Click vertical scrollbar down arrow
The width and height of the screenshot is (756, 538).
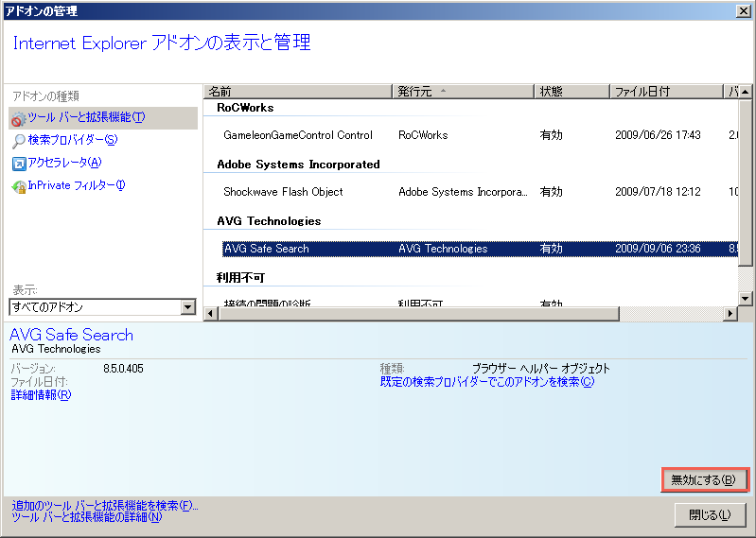746,299
